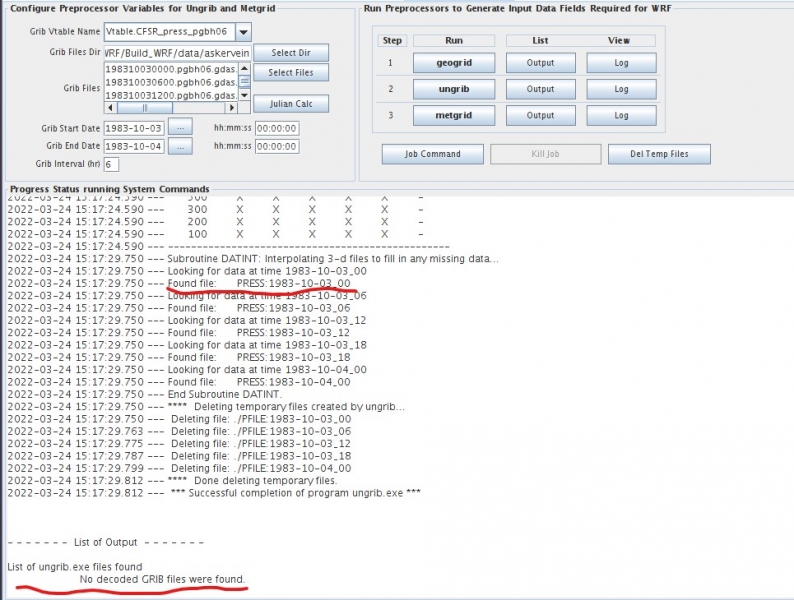Start the metgrid preprocessor

coord(453,116)
